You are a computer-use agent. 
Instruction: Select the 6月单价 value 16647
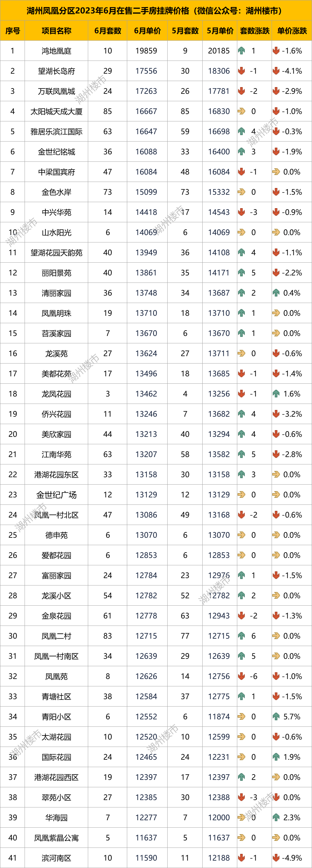pos(146,131)
